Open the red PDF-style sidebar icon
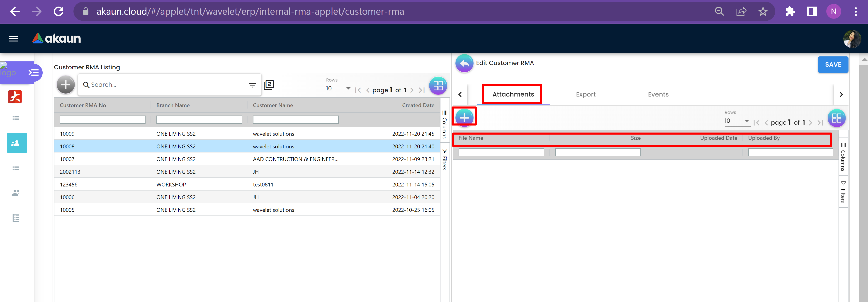This screenshot has width=868, height=302. click(x=15, y=97)
